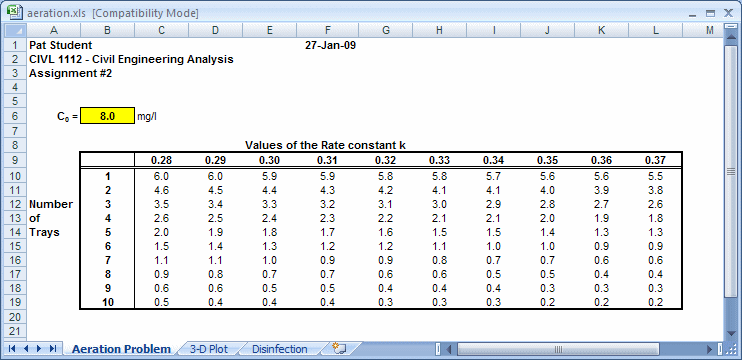Click value 3.1 in column G
Screen dimensions: 742x360
point(385,204)
